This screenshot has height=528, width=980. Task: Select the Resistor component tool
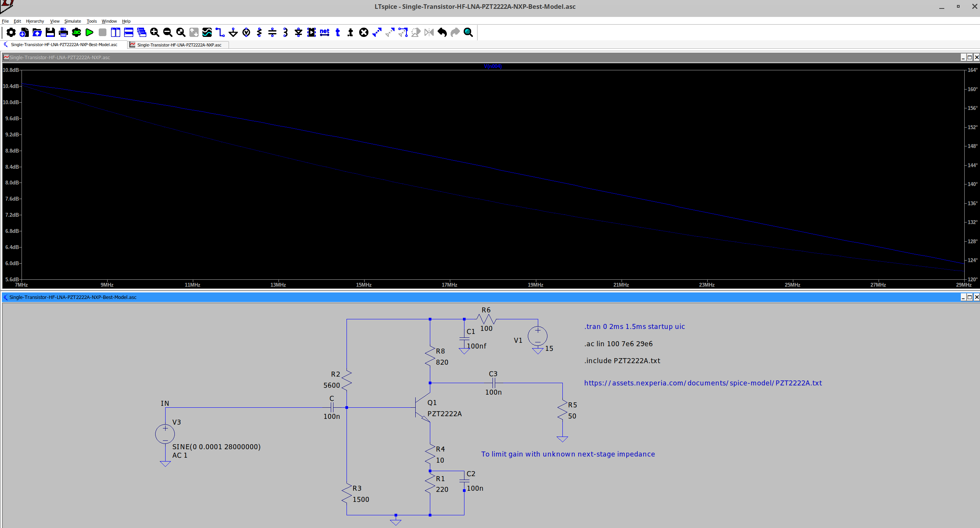click(259, 33)
